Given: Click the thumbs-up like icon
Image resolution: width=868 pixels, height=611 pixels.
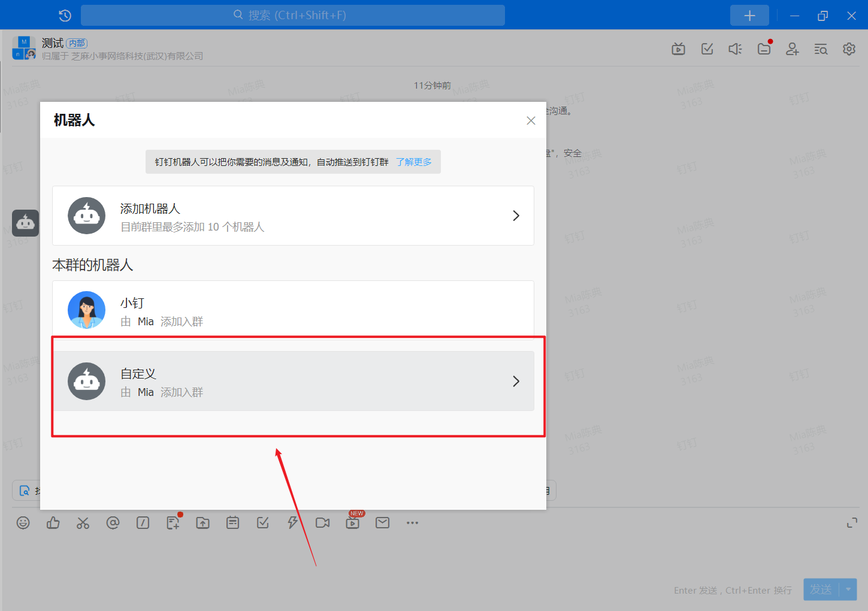Looking at the screenshot, I should tap(53, 523).
